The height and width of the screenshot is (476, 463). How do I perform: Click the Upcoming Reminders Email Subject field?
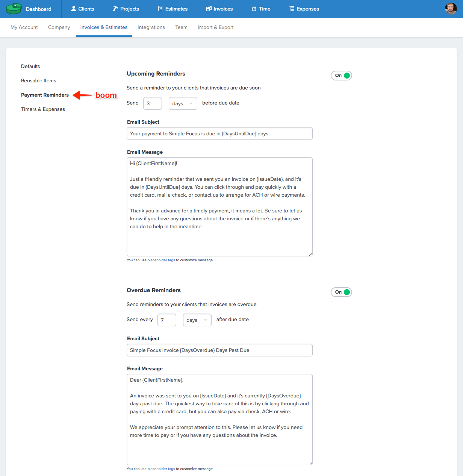coord(219,133)
